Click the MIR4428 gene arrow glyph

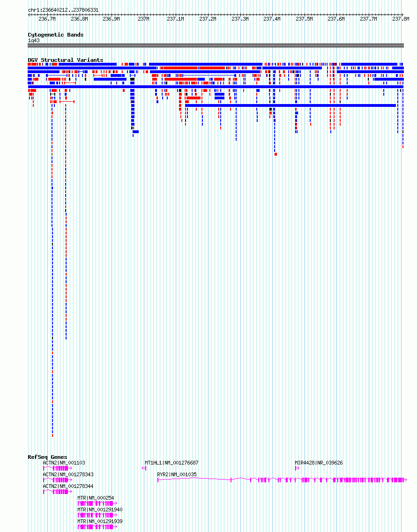click(x=297, y=468)
